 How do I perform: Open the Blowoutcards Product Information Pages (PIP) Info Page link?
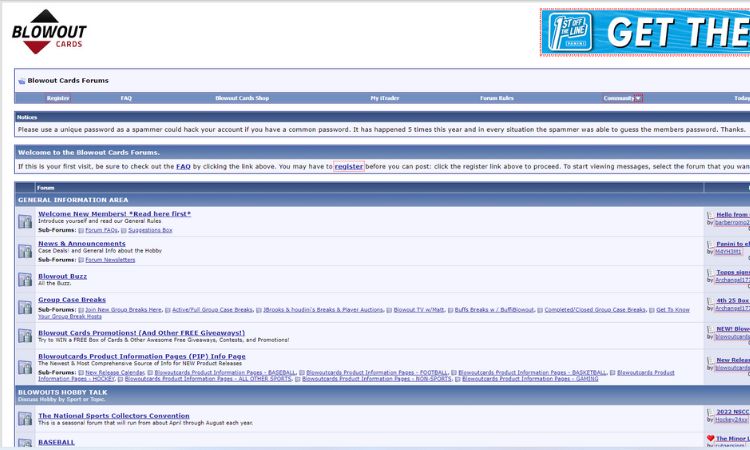(x=142, y=356)
